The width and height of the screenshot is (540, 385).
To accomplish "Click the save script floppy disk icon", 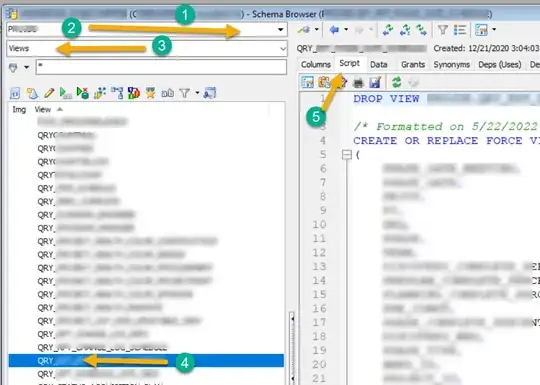I will (x=375, y=82).
